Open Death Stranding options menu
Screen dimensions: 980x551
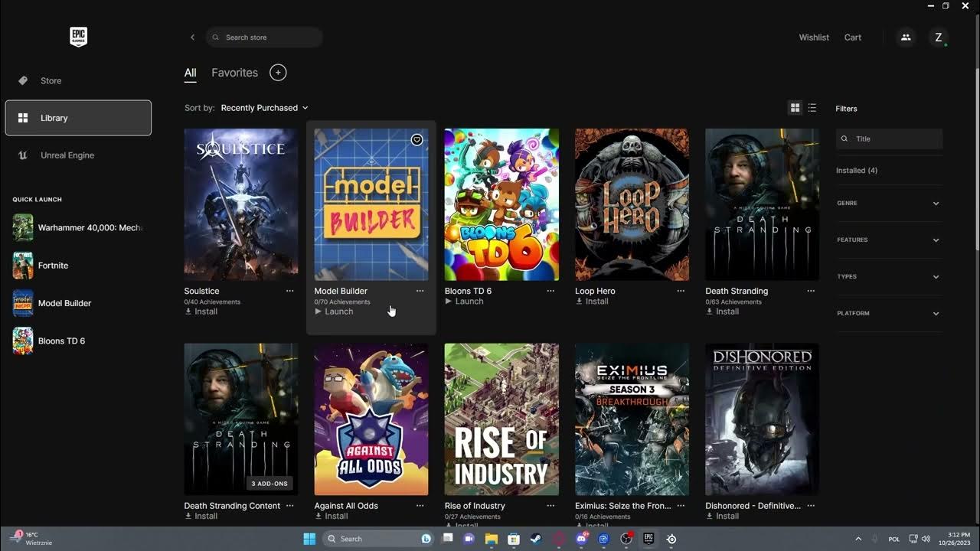point(811,291)
